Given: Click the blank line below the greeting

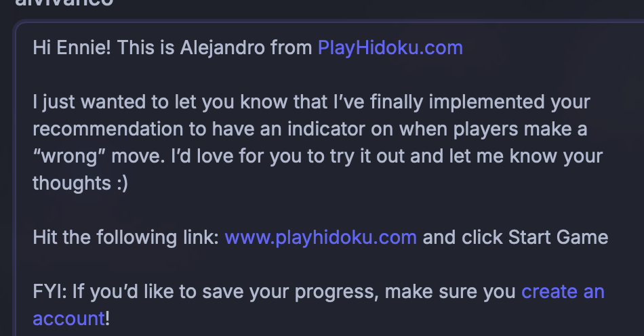Looking at the screenshot, I should 321,75.
